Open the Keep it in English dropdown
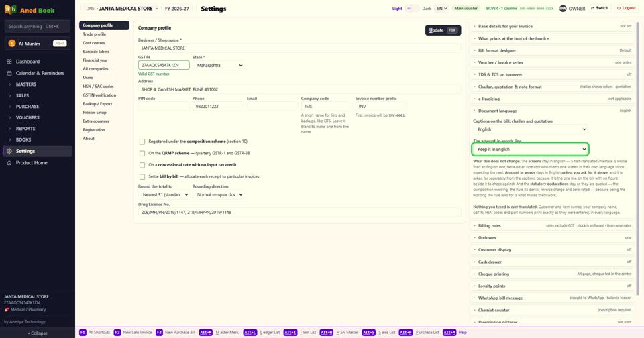 (530, 149)
